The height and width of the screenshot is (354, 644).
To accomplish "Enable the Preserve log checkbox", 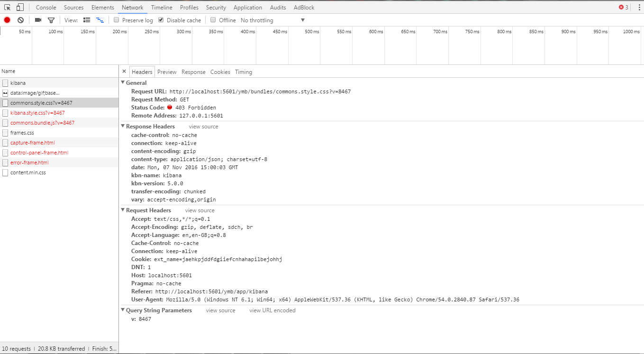I will 117,20.
